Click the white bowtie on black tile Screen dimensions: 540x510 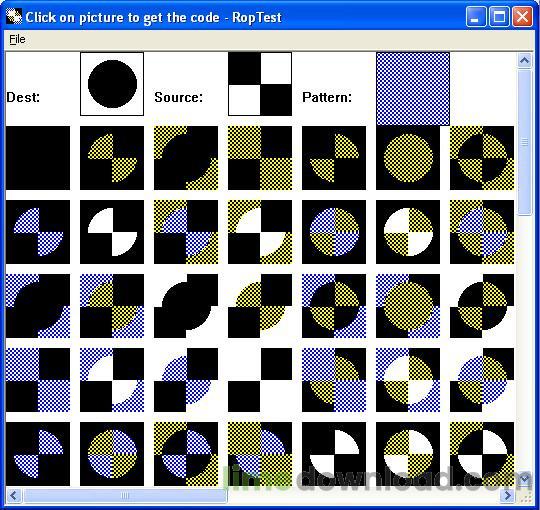coord(112,232)
